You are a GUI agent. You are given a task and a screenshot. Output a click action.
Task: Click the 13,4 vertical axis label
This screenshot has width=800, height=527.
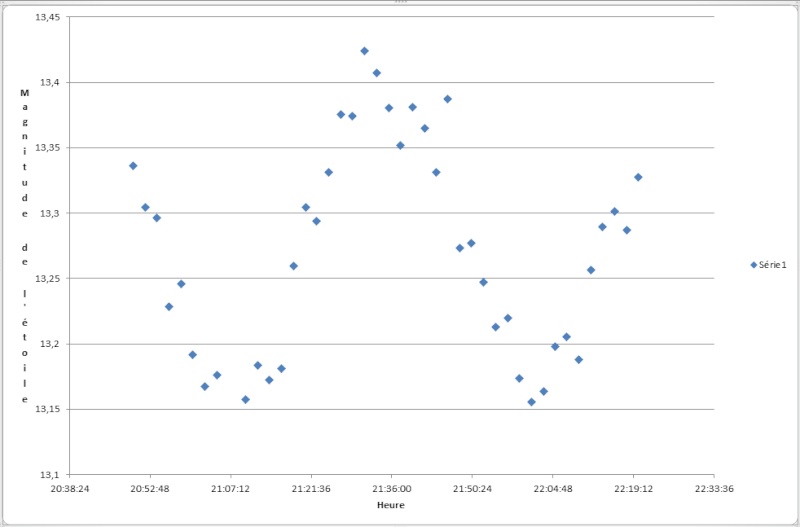pos(50,82)
